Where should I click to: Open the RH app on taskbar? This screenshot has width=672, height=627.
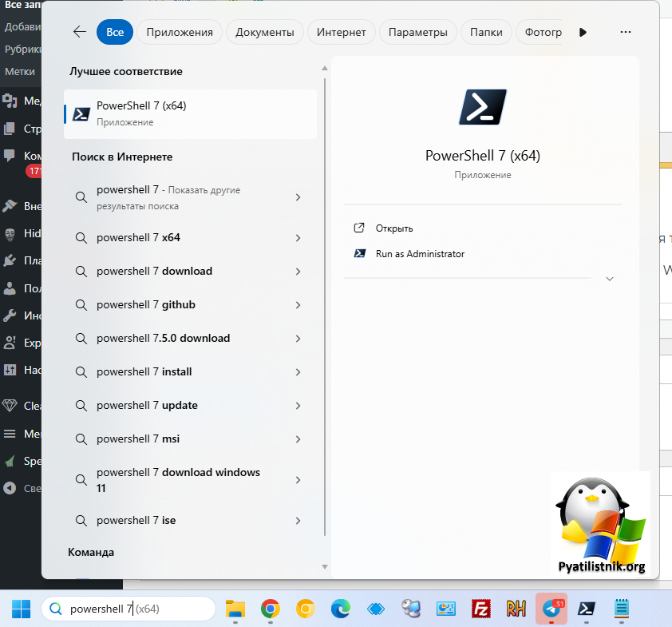516,609
